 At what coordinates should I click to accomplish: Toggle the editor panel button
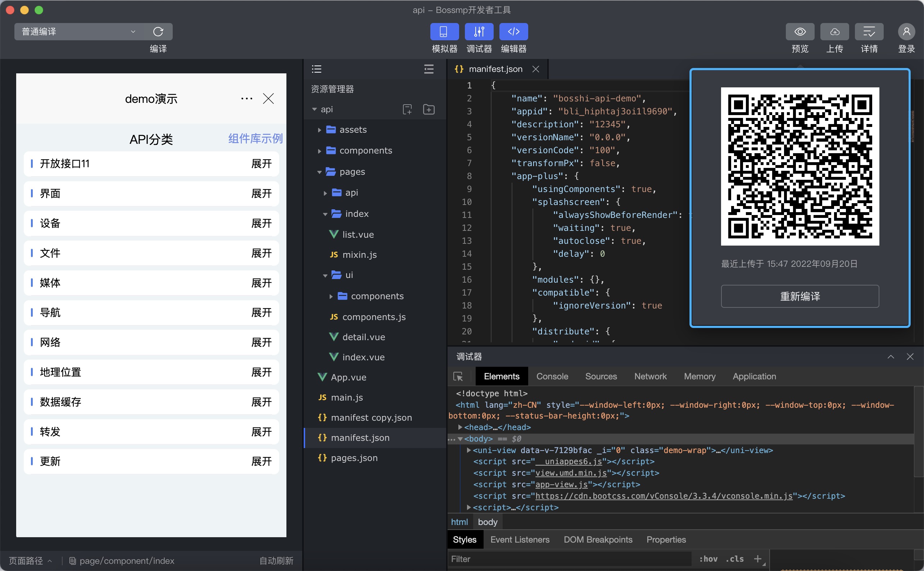coord(513,31)
